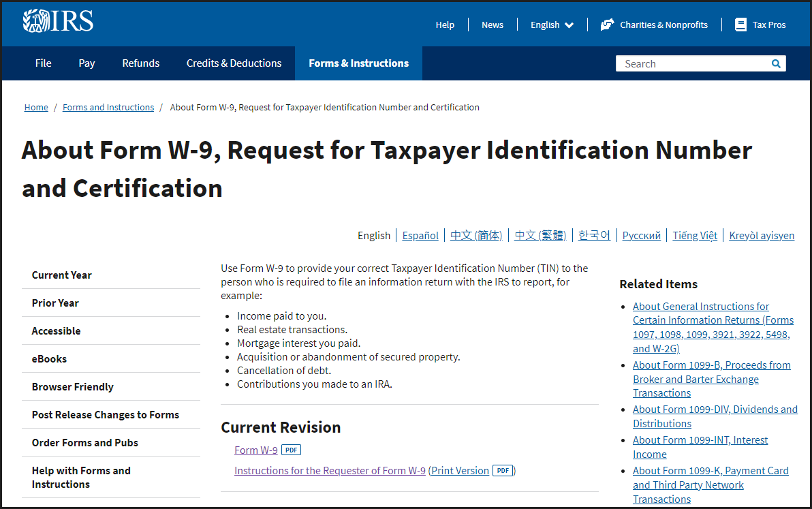
Task: Click the search magnifier icon
Action: (776, 63)
